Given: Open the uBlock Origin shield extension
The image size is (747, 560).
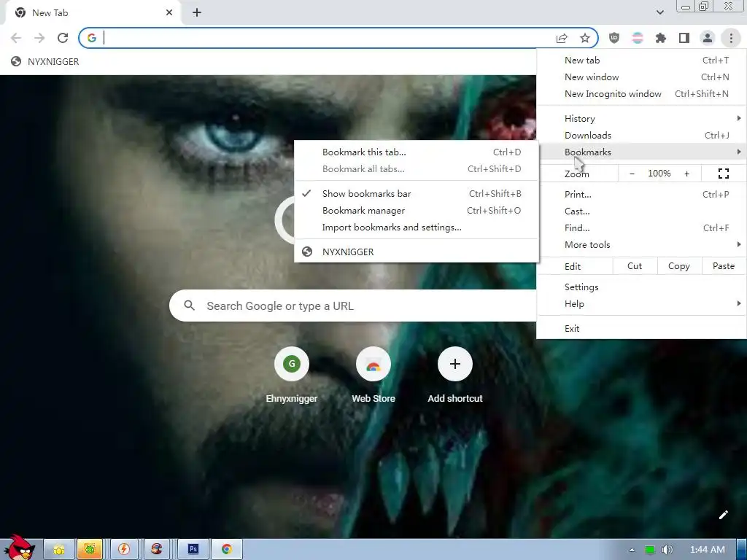Looking at the screenshot, I should [614, 38].
